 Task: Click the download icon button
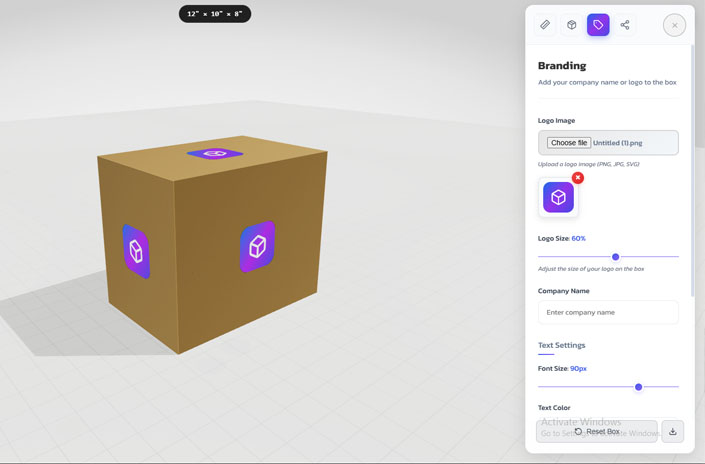pyautogui.click(x=673, y=432)
